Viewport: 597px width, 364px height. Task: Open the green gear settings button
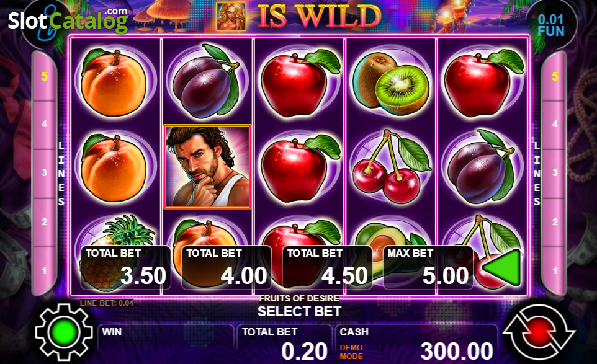pyautogui.click(x=64, y=332)
